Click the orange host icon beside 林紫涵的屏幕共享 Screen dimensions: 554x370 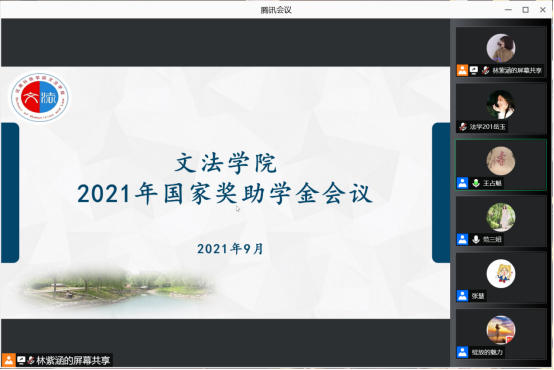pyautogui.click(x=462, y=70)
